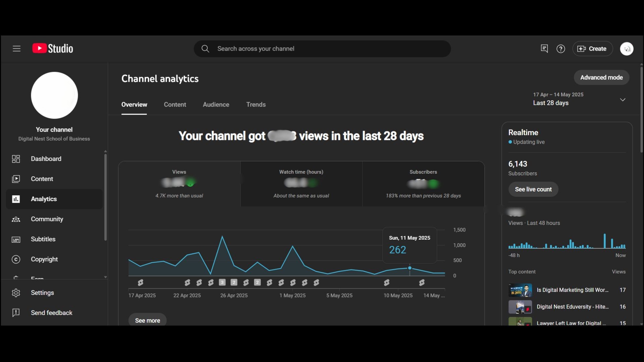Click the Send feedback item

click(x=51, y=313)
